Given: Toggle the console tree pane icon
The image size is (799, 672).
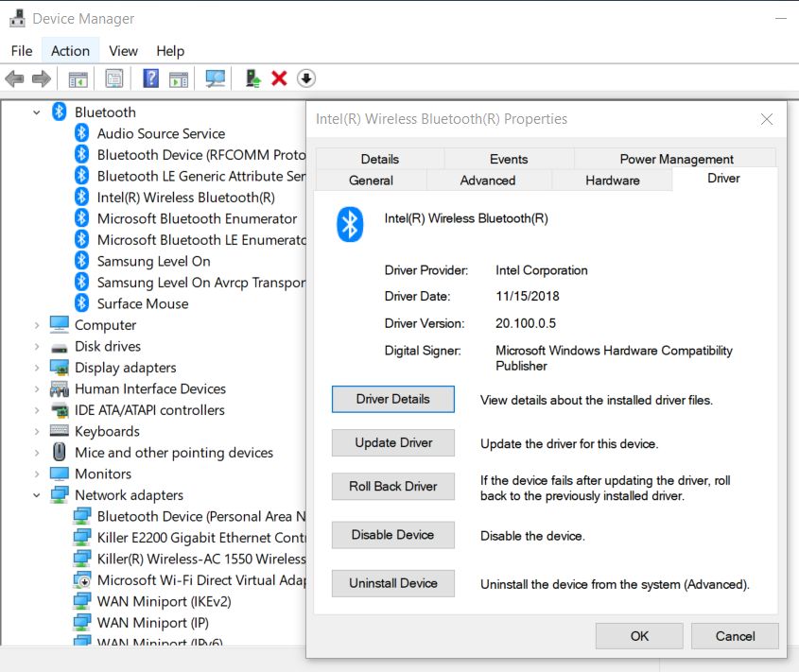Looking at the screenshot, I should click(x=78, y=79).
